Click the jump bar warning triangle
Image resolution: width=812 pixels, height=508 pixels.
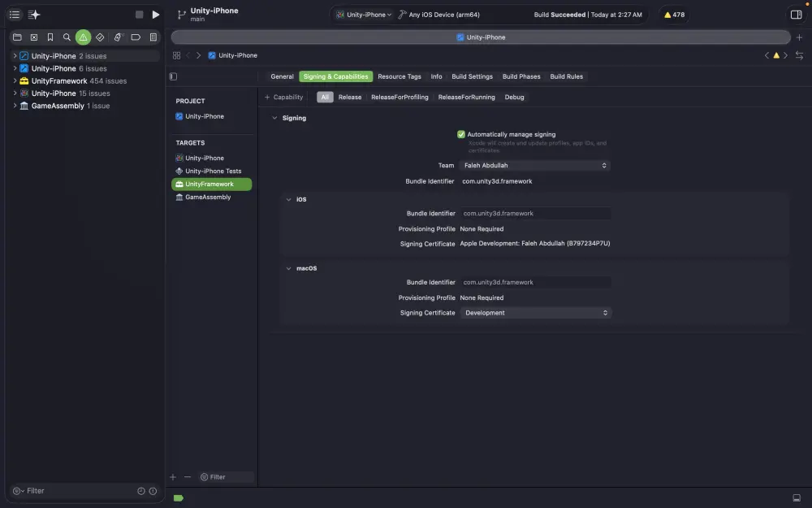coord(776,55)
